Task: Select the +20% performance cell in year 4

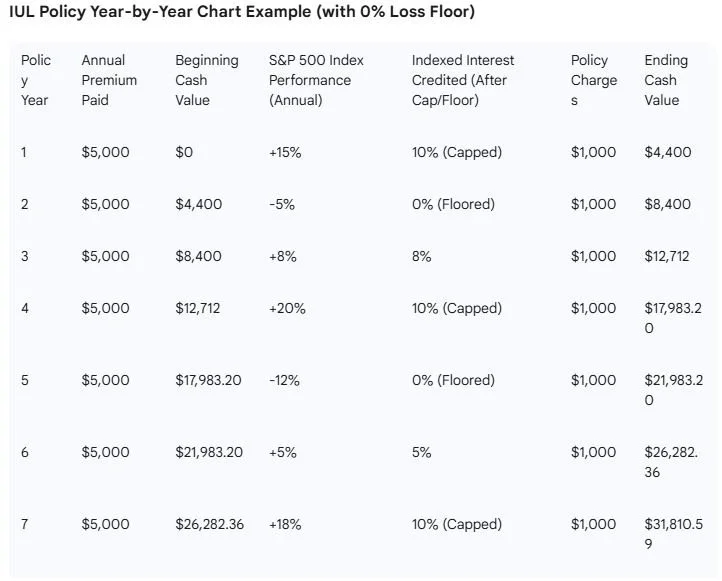Action: coord(287,308)
